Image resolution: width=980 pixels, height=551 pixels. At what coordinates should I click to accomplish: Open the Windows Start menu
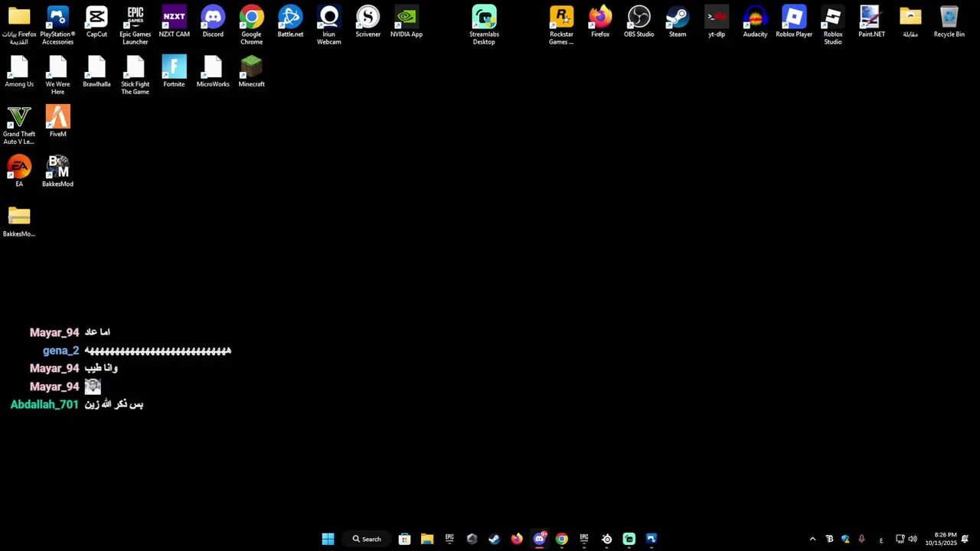pos(328,539)
